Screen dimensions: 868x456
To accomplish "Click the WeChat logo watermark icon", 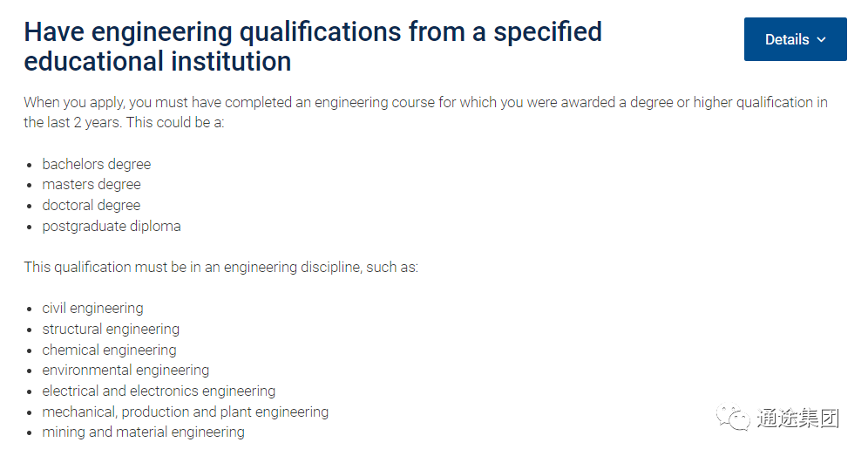I will pos(733,417).
